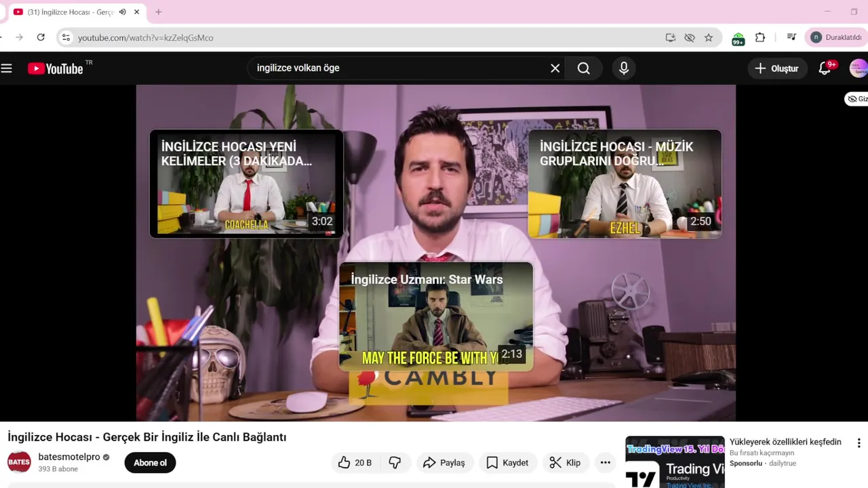Mute the tab via speaker icon
Image resolution: width=868 pixels, height=488 pixels.
[123, 12]
